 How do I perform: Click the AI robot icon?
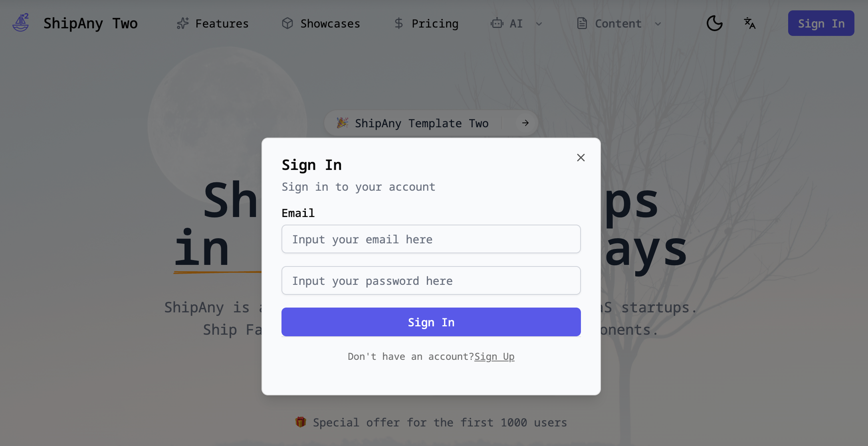(497, 24)
